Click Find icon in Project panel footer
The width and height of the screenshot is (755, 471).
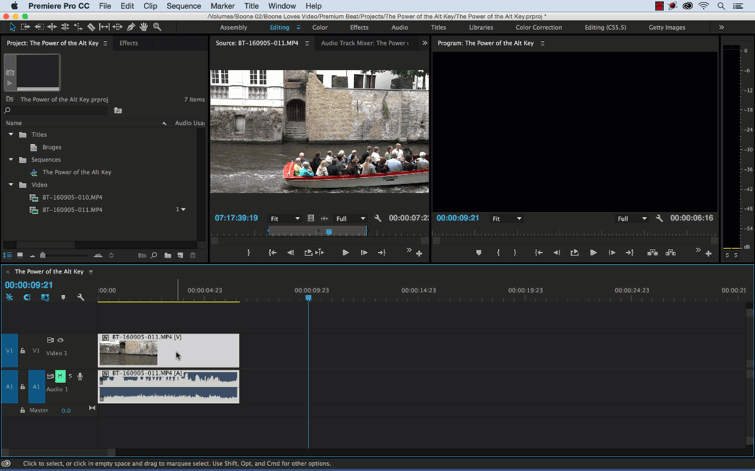[x=154, y=255]
